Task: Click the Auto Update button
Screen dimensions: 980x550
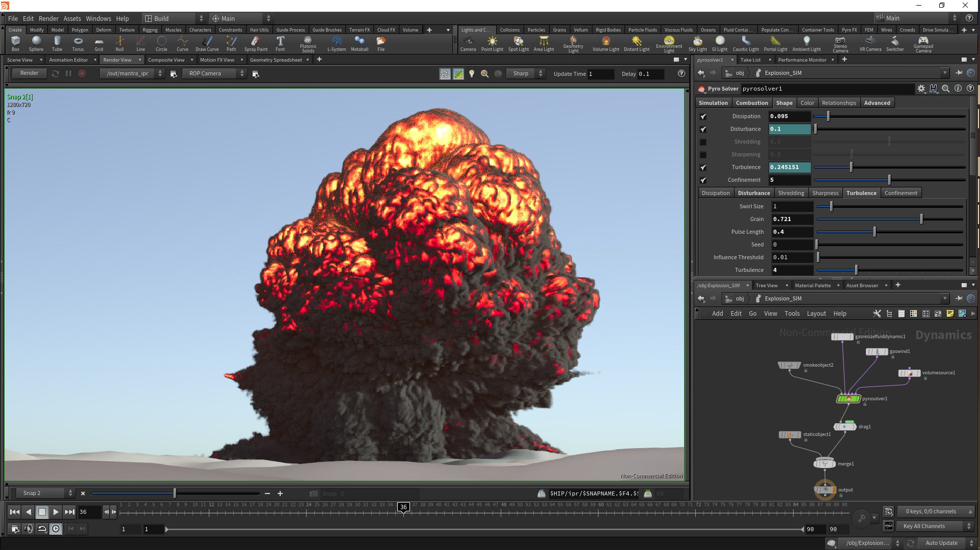Action: coord(941,543)
